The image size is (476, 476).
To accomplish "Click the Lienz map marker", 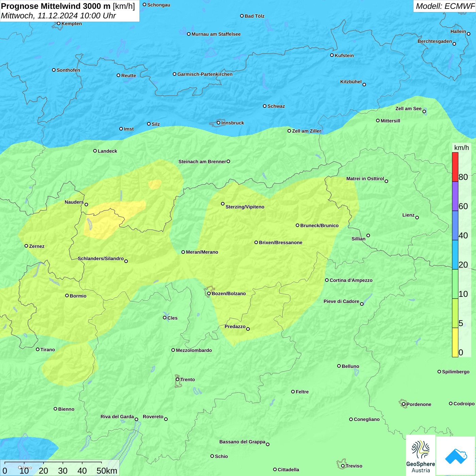I will coord(417,218).
